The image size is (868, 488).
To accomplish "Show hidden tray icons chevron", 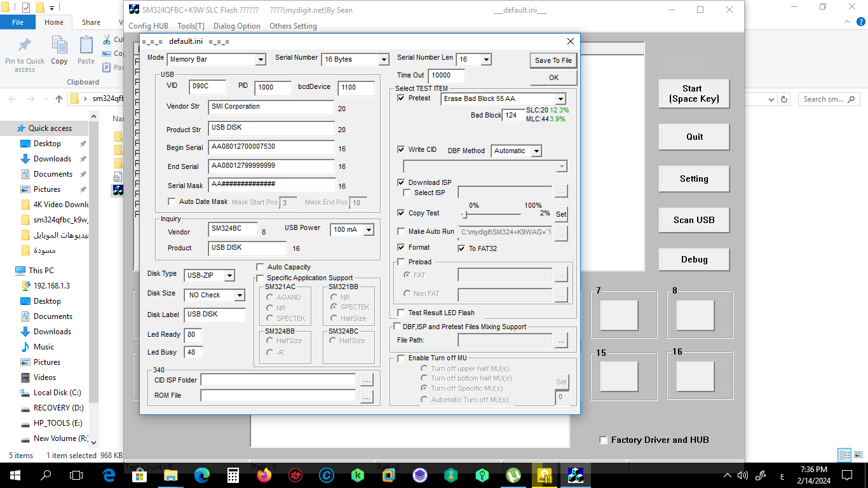I will [728, 475].
